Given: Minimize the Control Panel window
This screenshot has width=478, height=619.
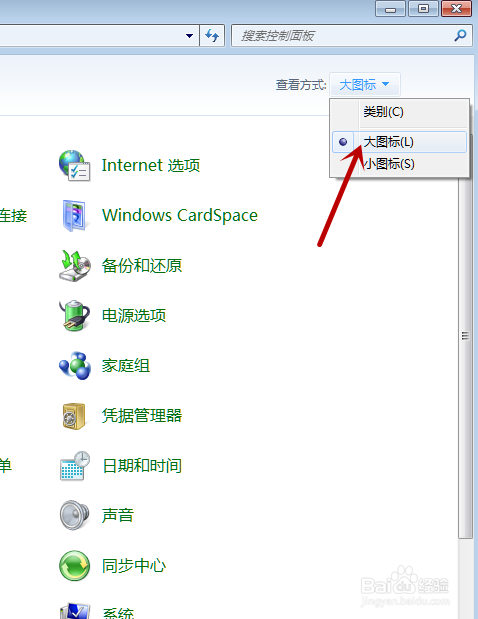Looking at the screenshot, I should [390, 9].
